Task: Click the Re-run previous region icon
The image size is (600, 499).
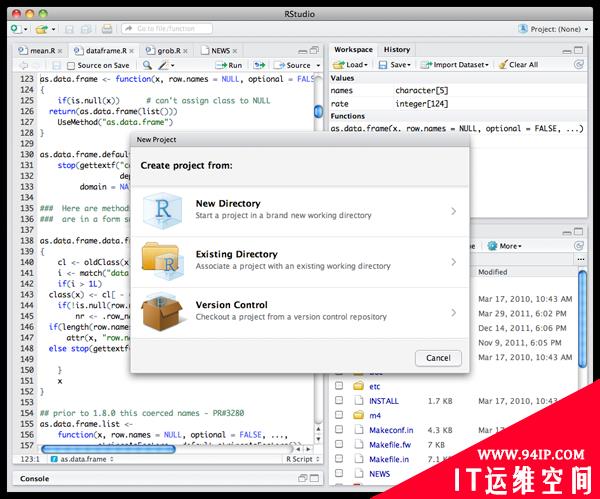Action: tap(259, 65)
